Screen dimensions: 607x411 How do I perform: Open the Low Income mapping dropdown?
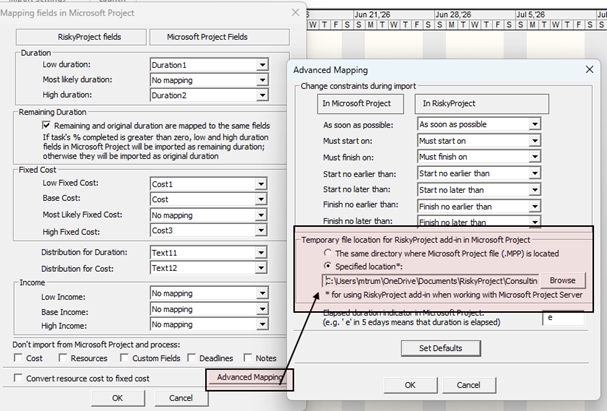209,293
